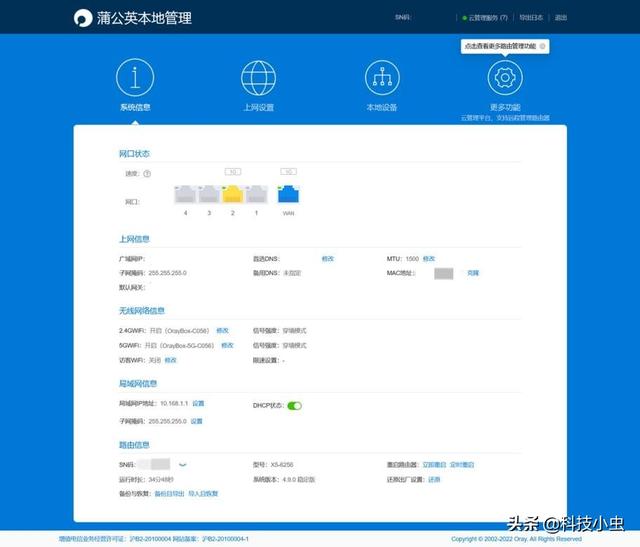Toggle the DHCP状态 switch
The width and height of the screenshot is (640, 547).
[x=294, y=406]
